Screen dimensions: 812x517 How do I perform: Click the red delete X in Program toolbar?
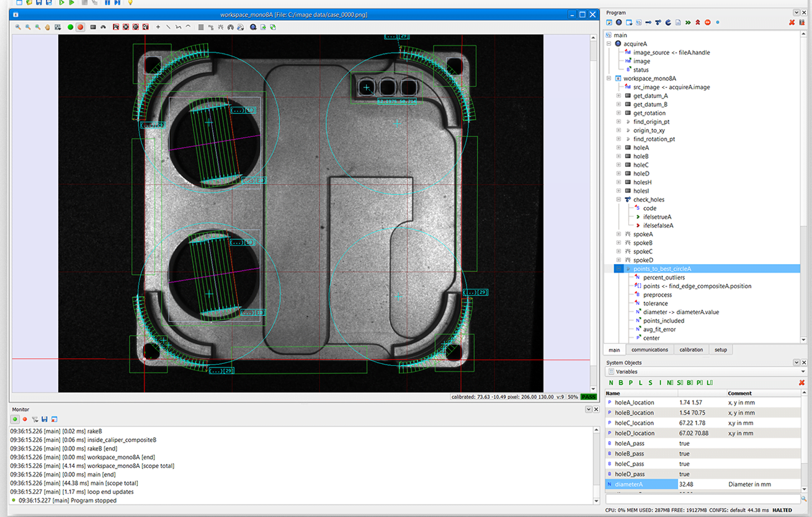click(x=792, y=23)
